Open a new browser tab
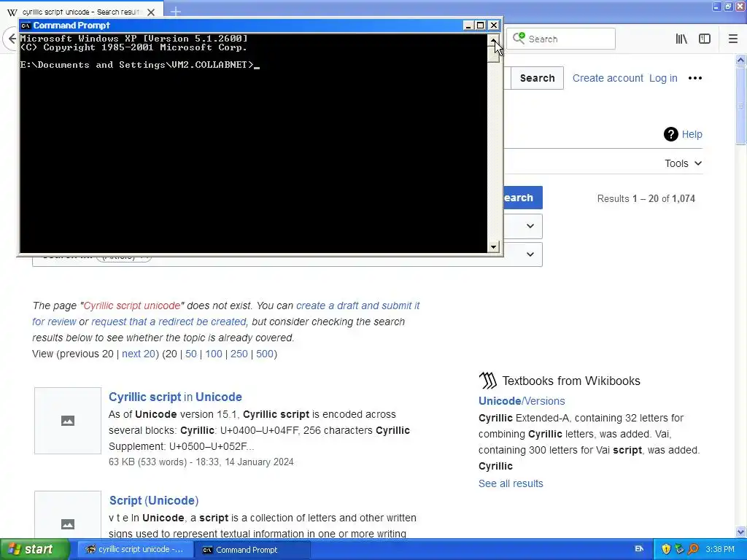Screen dimensions: 747x560 click(x=175, y=12)
